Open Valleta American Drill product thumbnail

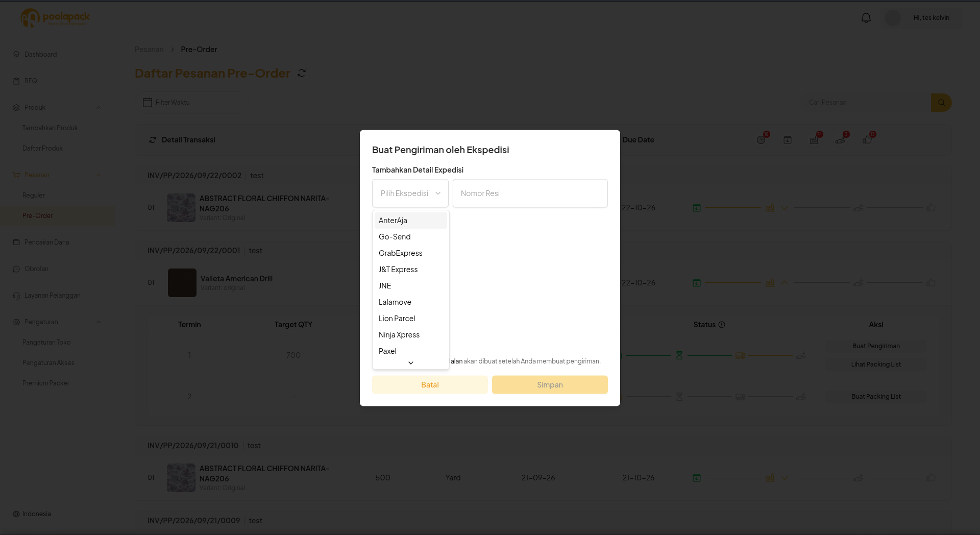(x=182, y=283)
